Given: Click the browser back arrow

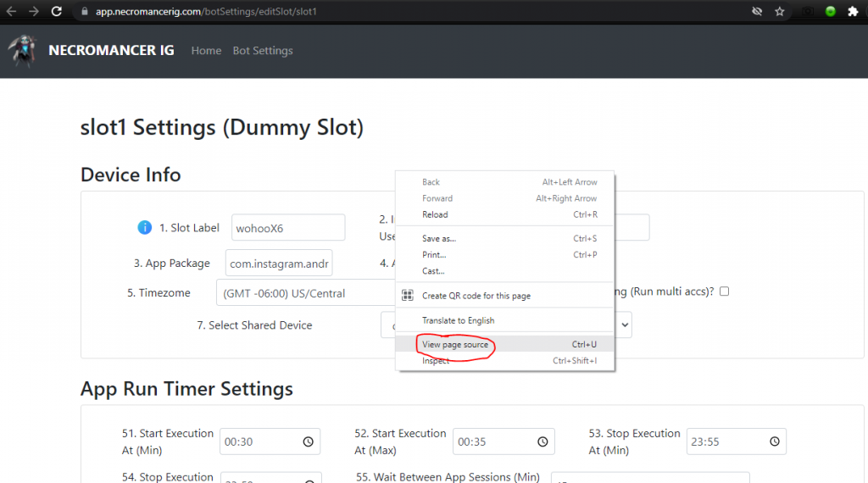Looking at the screenshot, I should point(11,11).
